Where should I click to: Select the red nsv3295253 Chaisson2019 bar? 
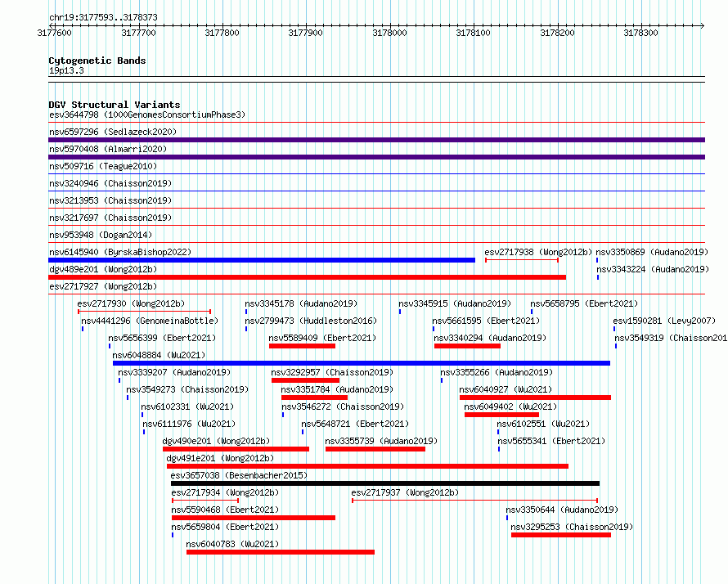tap(560, 535)
